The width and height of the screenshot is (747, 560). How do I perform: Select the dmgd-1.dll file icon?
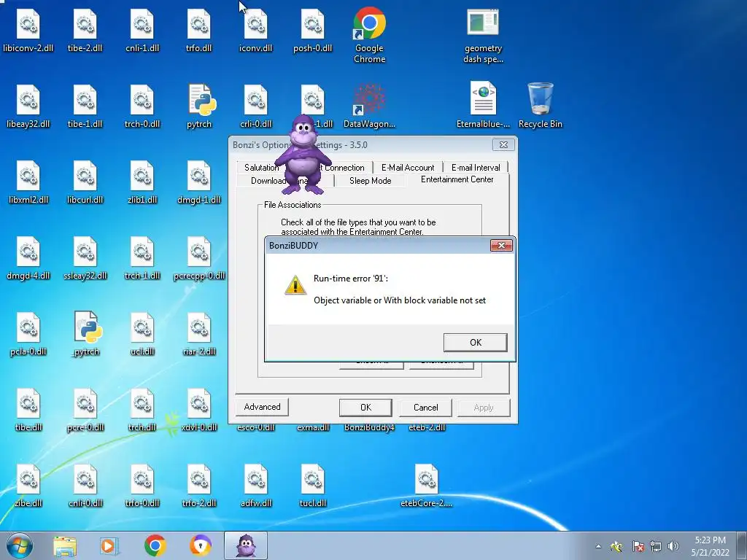click(199, 182)
